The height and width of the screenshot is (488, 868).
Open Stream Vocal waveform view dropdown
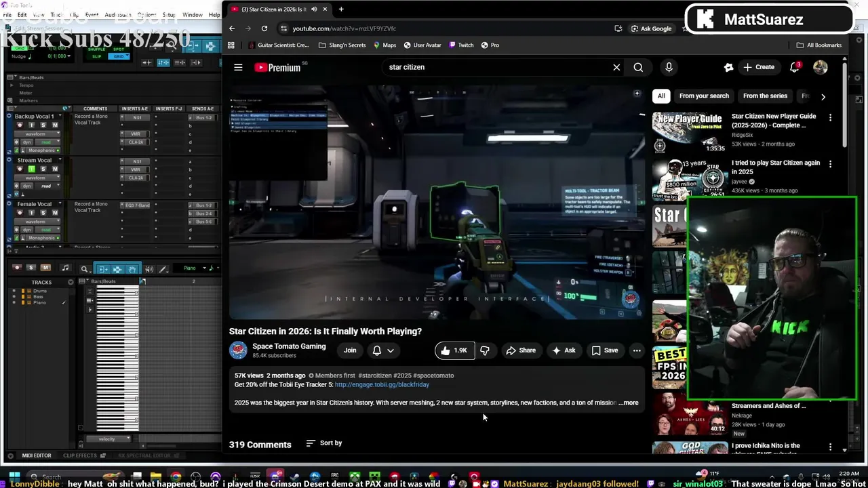(x=37, y=178)
